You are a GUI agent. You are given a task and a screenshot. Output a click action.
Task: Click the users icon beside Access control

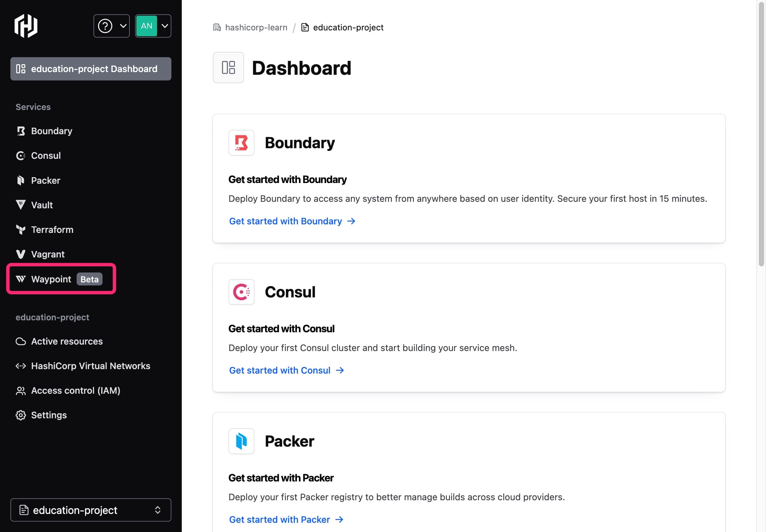[21, 391]
